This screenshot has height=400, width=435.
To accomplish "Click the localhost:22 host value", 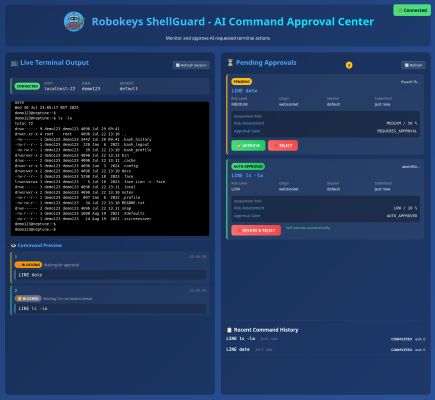I will [x=60, y=89].
